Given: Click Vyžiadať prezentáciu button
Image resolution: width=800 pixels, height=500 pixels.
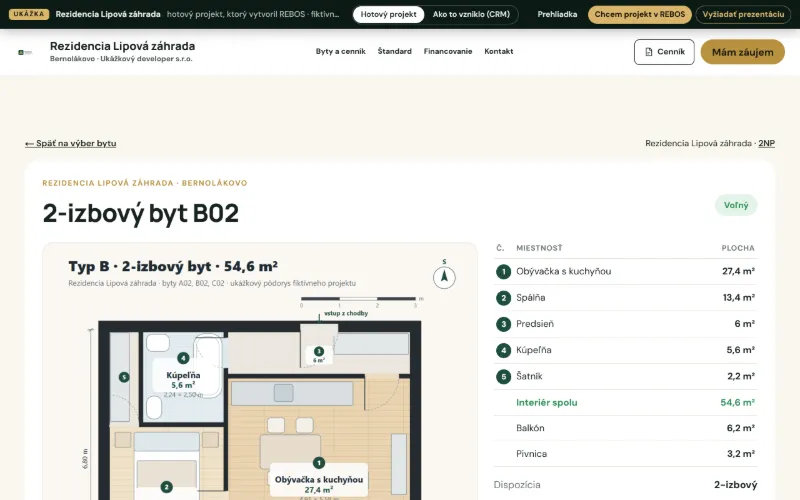Looking at the screenshot, I should click(743, 14).
